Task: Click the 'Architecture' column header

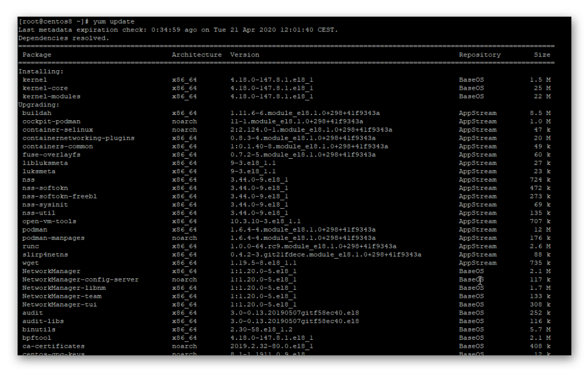Action: (197, 55)
